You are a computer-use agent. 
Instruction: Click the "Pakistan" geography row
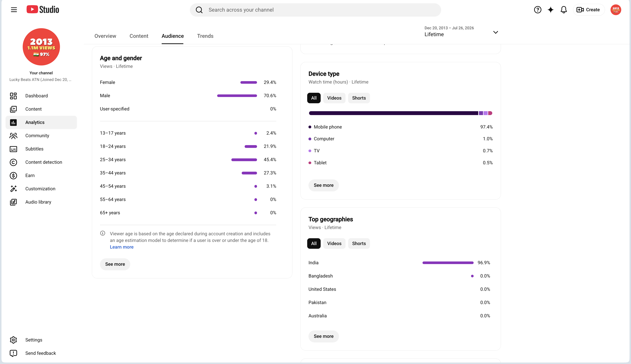click(399, 302)
